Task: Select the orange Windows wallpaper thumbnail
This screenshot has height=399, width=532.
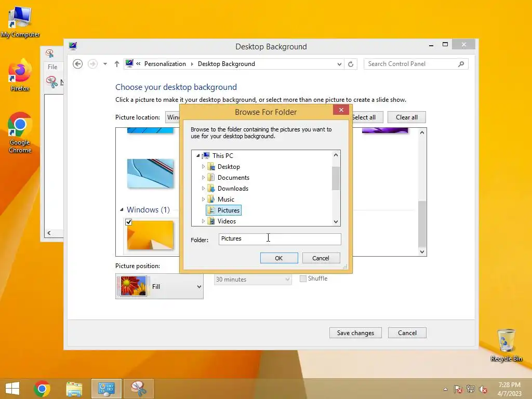Action: 150,235
